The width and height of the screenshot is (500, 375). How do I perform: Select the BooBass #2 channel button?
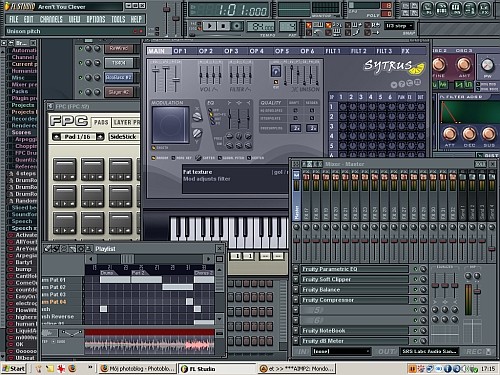[118, 77]
